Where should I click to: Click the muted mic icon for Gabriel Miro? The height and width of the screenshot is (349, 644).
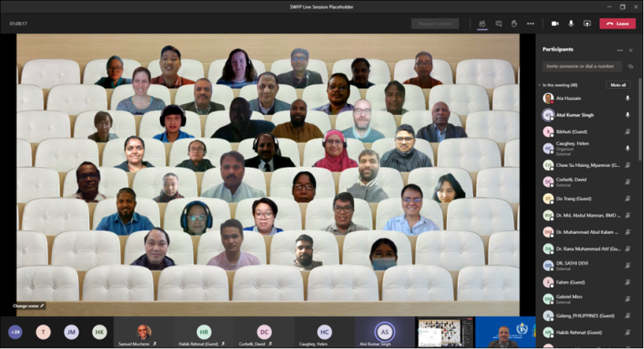(x=627, y=299)
